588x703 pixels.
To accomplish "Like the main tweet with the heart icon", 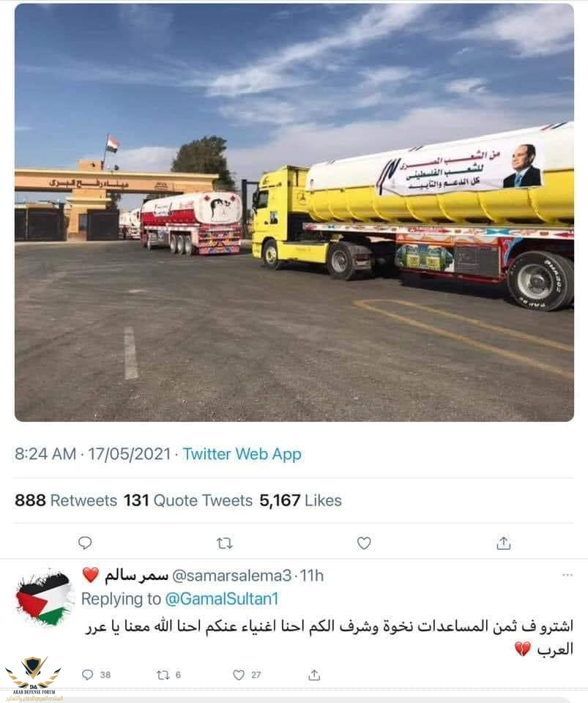I will (364, 543).
